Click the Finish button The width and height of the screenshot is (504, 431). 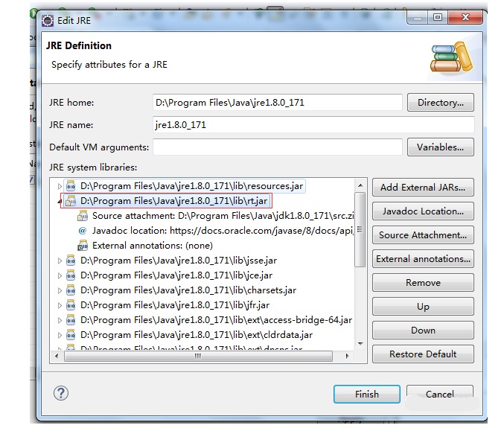367,394
